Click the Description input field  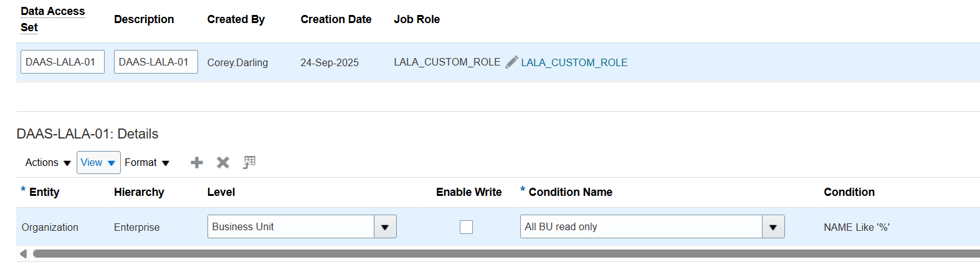(156, 62)
